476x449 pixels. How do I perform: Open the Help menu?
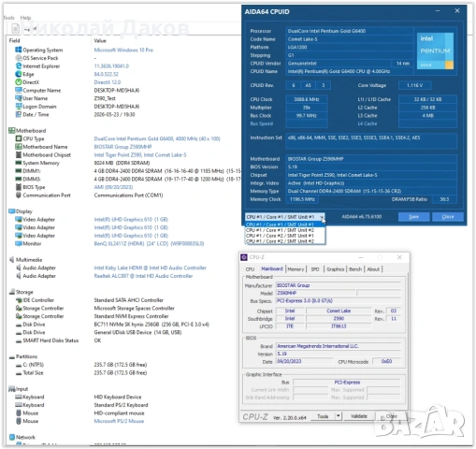coord(25,18)
